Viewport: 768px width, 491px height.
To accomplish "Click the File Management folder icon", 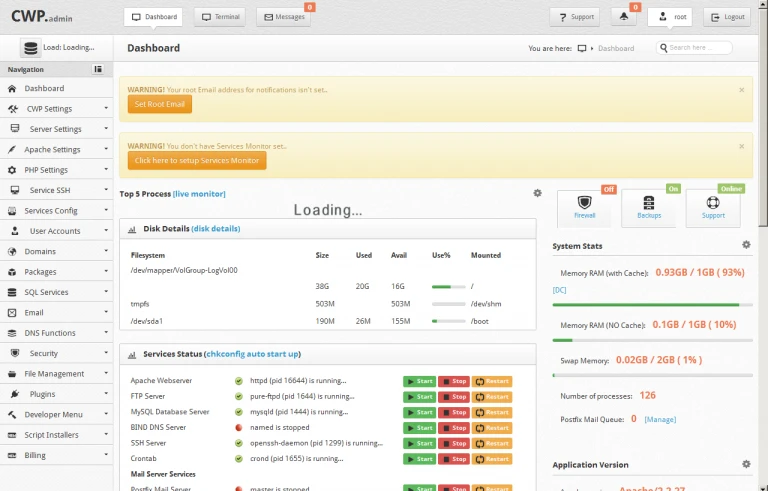I will point(12,374).
